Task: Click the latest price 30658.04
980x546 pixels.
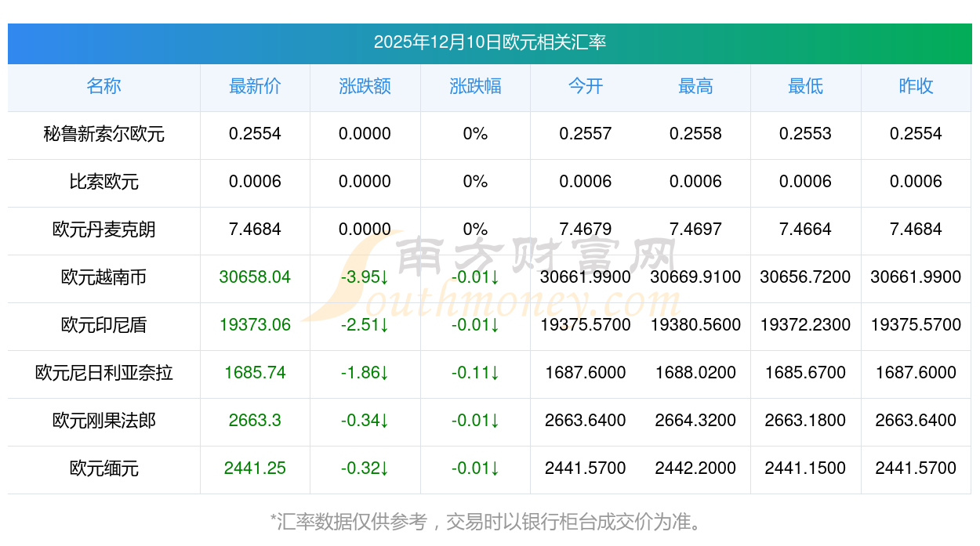Action: point(255,277)
